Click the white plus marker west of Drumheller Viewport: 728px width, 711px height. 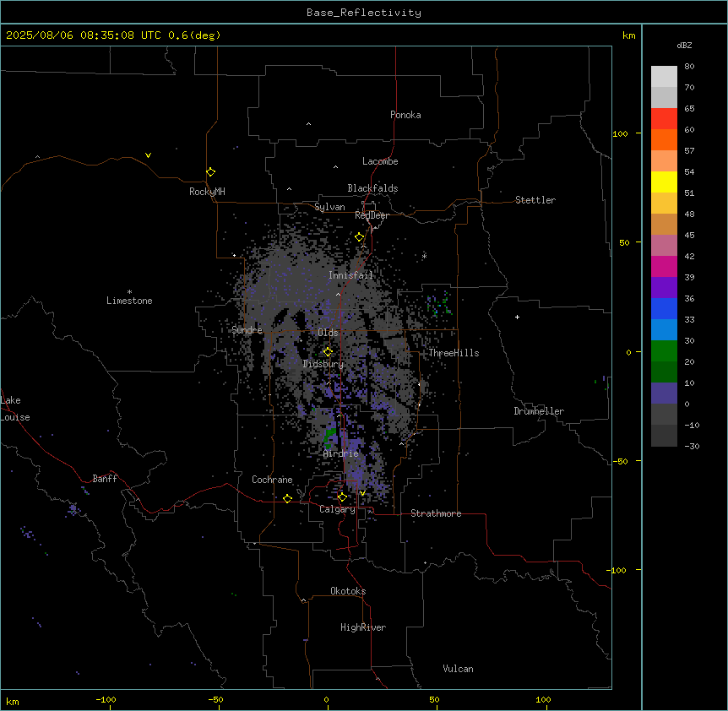coord(517,317)
